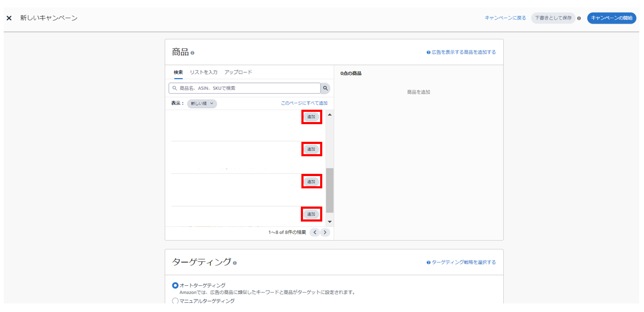
Task: Select the オートターゲティング radio button
Action: [175, 285]
